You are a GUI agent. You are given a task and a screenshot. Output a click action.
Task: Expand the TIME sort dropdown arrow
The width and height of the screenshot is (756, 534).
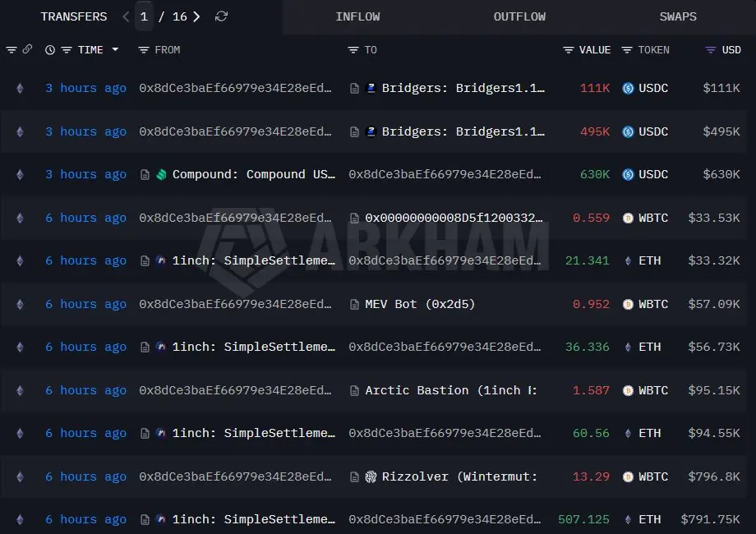pyautogui.click(x=115, y=49)
